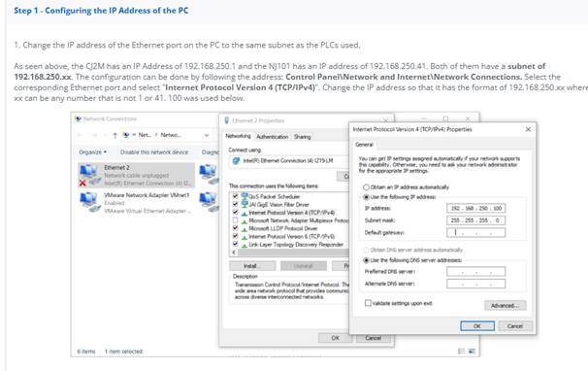Click the VMware Network Adapter VMnet1 icon

click(89, 202)
